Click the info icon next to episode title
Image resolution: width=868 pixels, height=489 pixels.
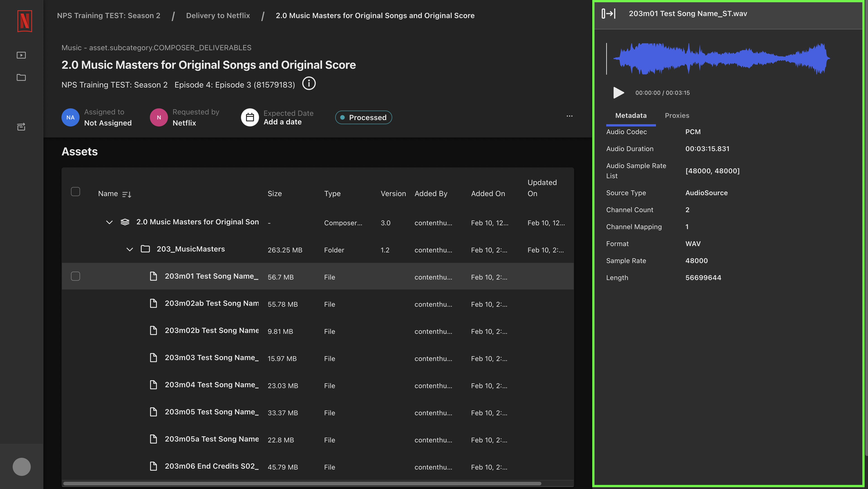click(309, 83)
